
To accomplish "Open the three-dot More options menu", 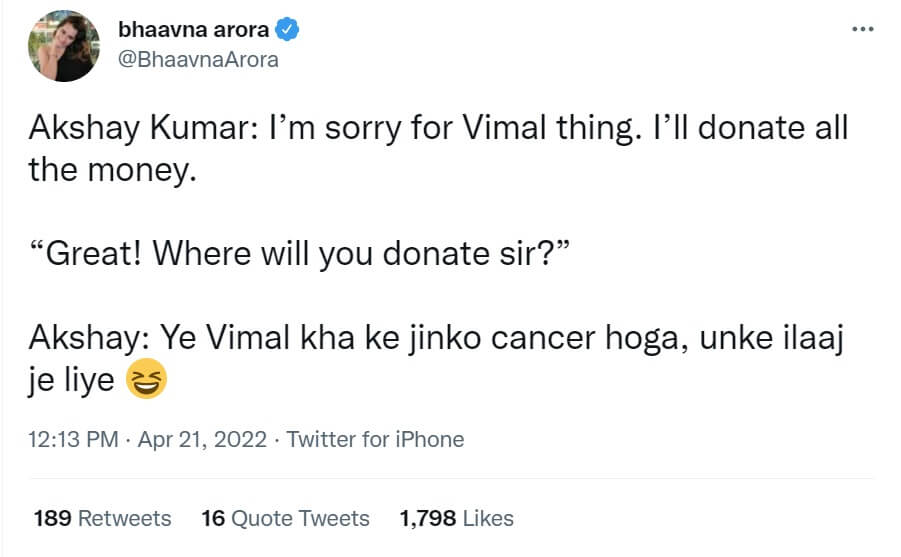I will point(862,29).
